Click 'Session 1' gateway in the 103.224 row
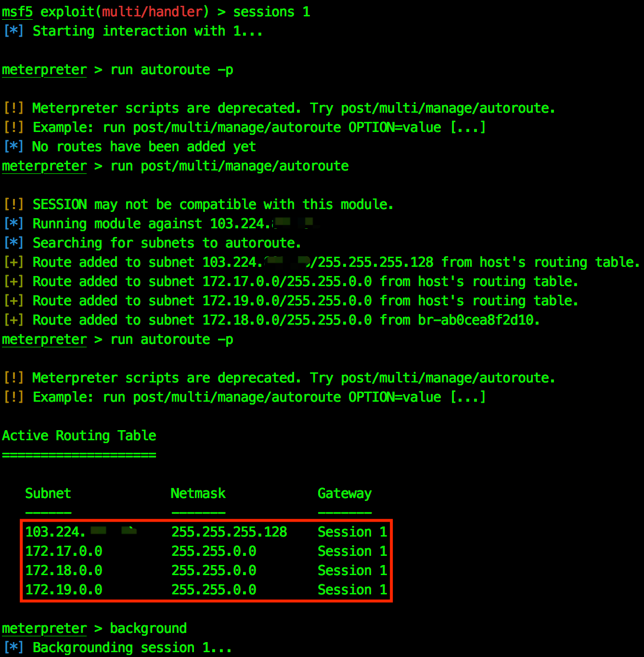This screenshot has height=657, width=644. point(352,532)
